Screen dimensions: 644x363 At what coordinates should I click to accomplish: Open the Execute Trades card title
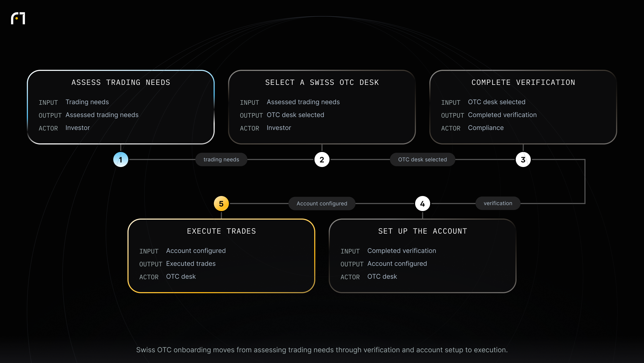click(x=221, y=231)
